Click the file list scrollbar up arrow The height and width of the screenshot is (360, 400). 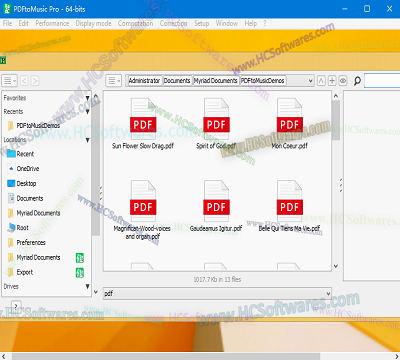(x=336, y=96)
